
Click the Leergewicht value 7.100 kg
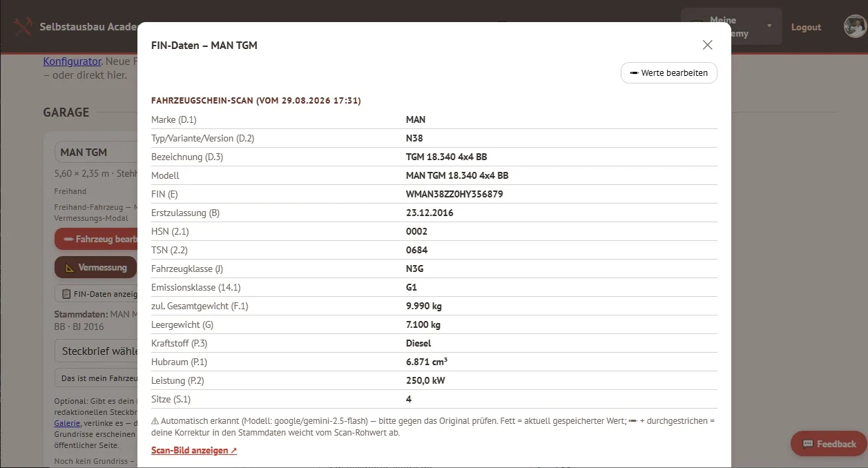(423, 324)
